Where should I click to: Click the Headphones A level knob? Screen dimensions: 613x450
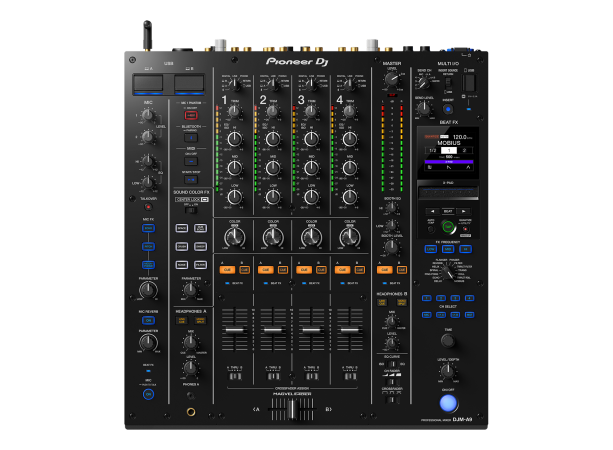click(190, 367)
